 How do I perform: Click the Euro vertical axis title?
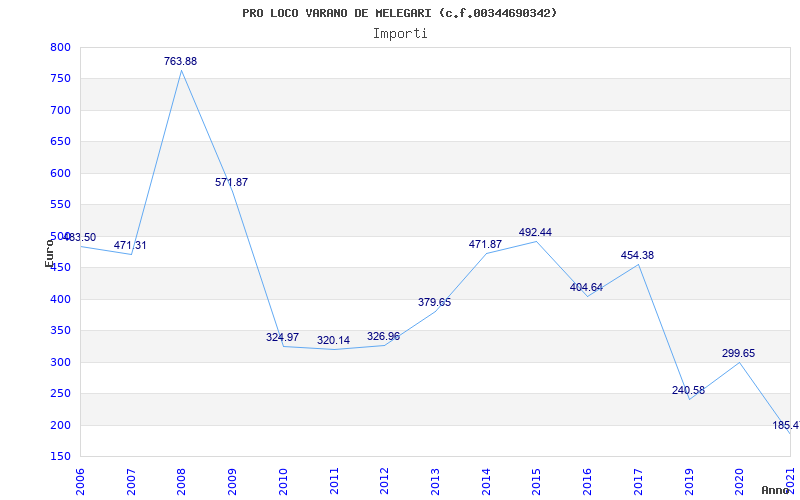tap(49, 254)
